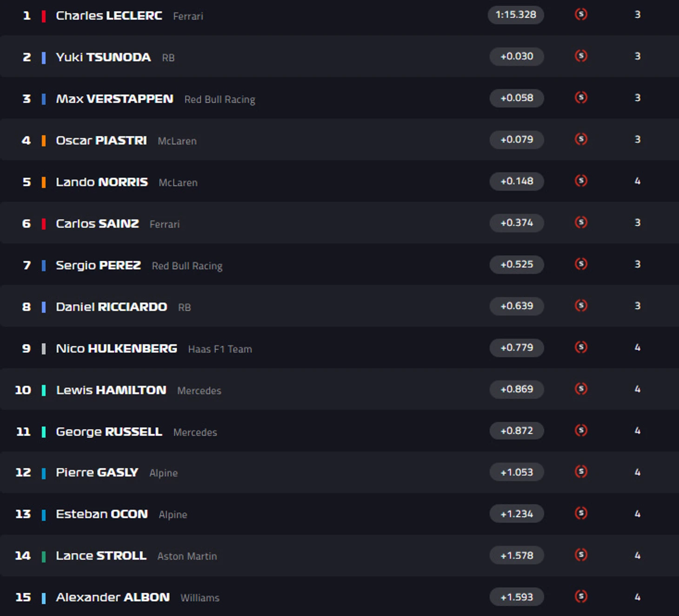This screenshot has height=616, width=679.
Task: Open Oscar PIASTRI driver entry
Action: (101, 140)
